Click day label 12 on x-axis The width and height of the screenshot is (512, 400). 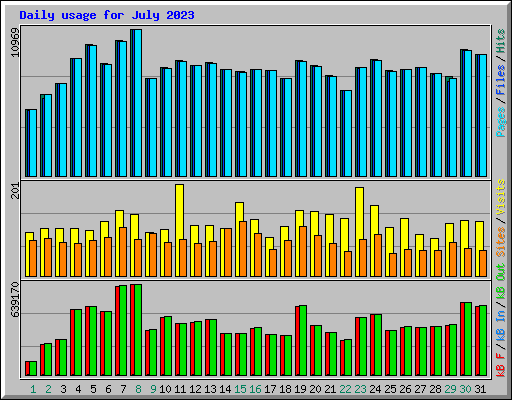(x=195, y=389)
